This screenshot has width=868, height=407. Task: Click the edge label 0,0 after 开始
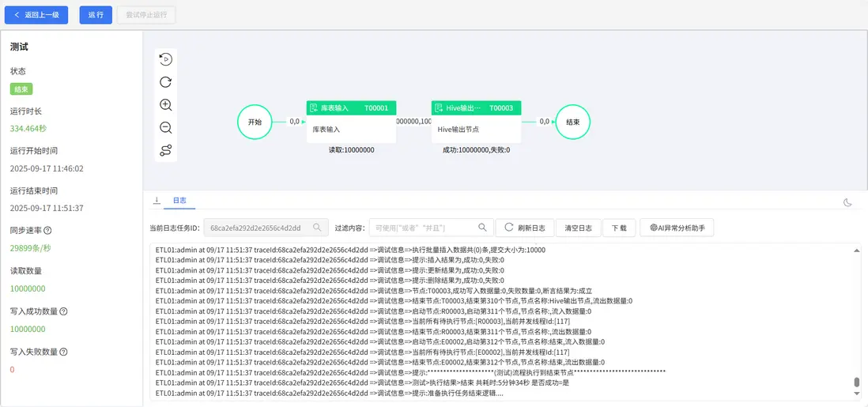tap(295, 121)
